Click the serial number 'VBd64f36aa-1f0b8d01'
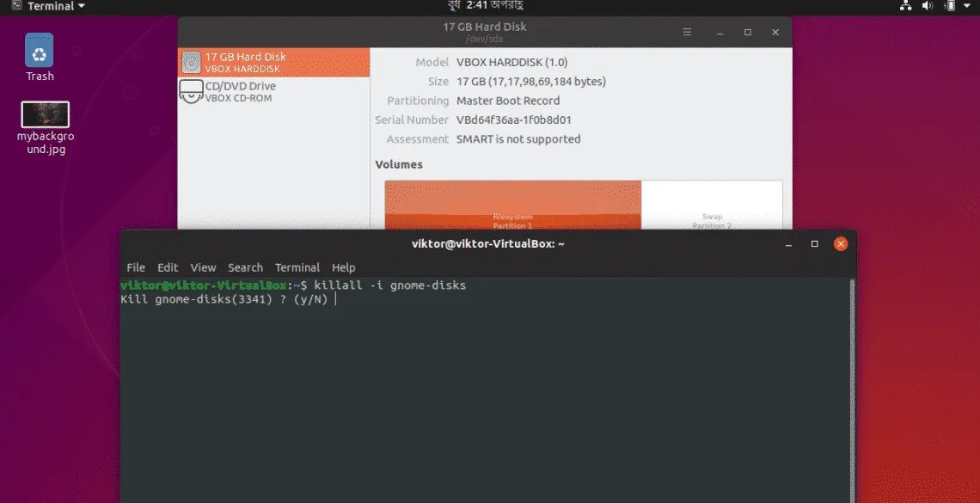Viewport: 980px width, 503px height. pyautogui.click(x=514, y=120)
